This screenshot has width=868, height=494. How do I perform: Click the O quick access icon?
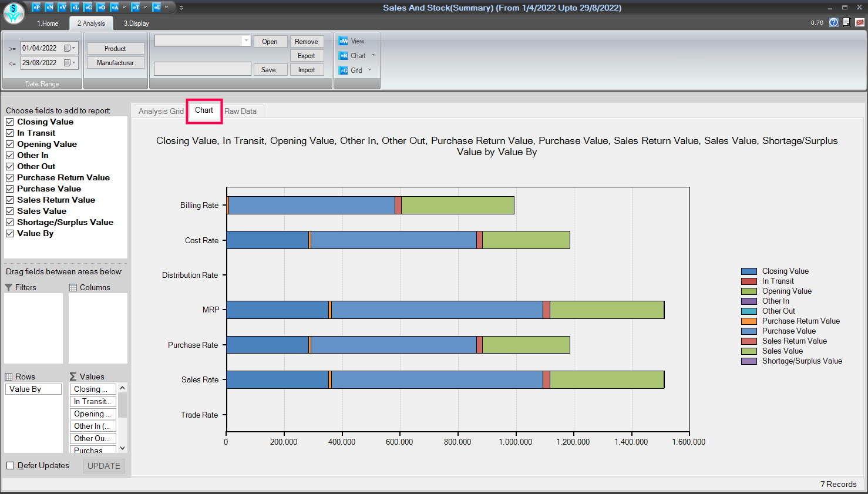tap(101, 7)
